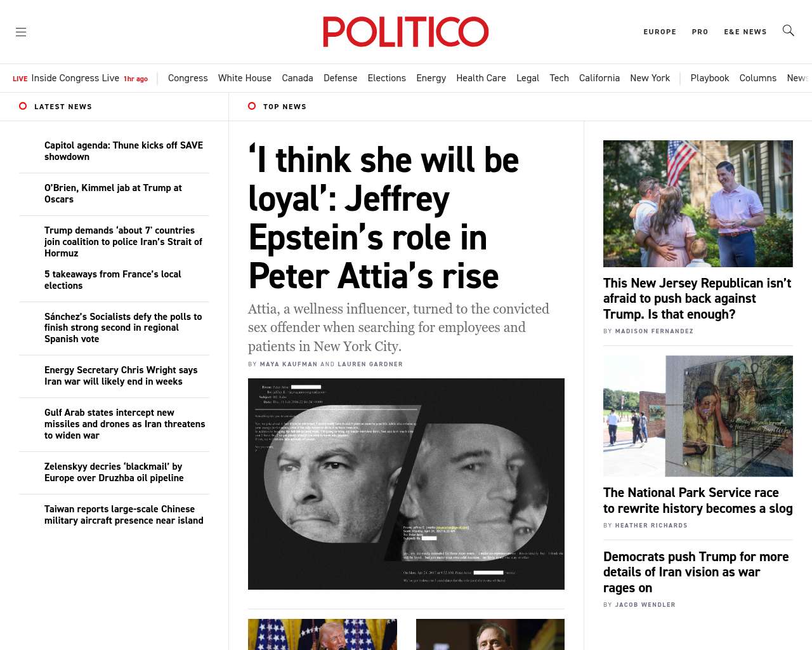The width and height of the screenshot is (812, 650).
Task: Click author Maya Kaufman byline
Action: (x=288, y=364)
